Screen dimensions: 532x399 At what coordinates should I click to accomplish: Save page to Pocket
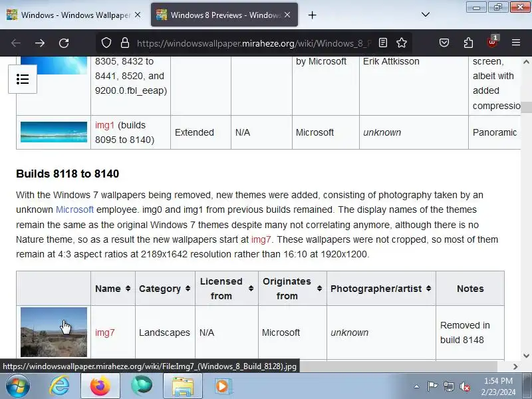tap(444, 43)
